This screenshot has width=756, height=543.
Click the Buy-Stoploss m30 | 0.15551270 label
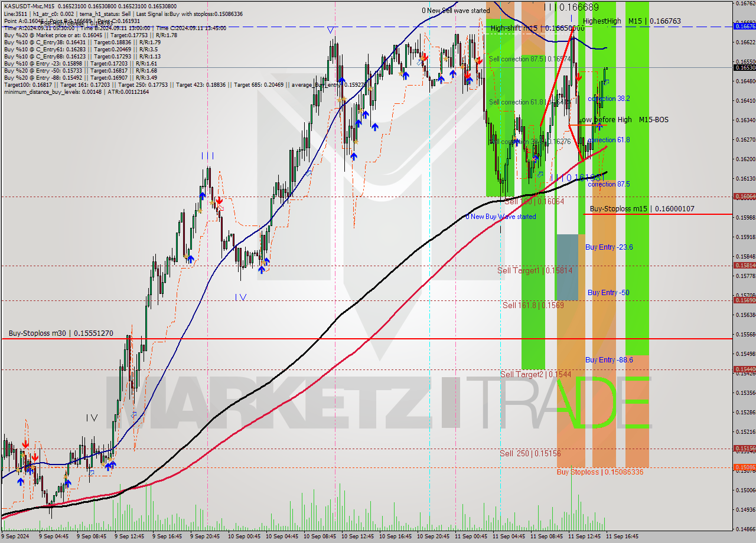coord(61,333)
